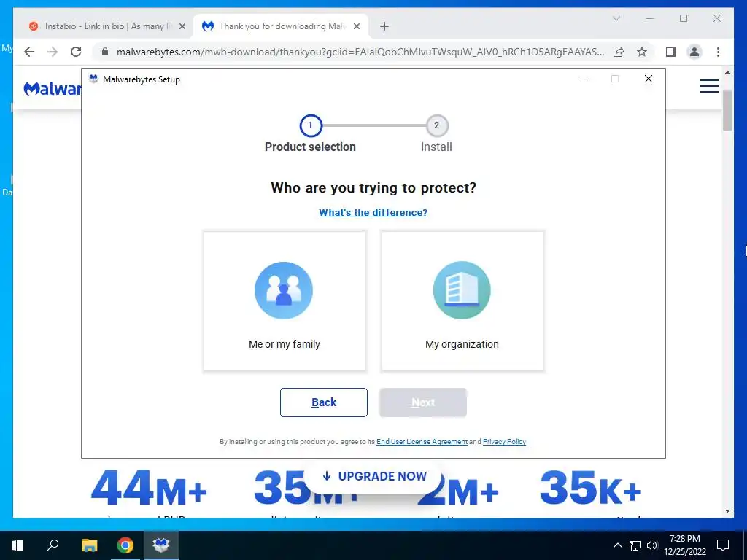Viewport: 747px width, 560px height.
Task: Open the Windows notification center
Action: point(723,545)
